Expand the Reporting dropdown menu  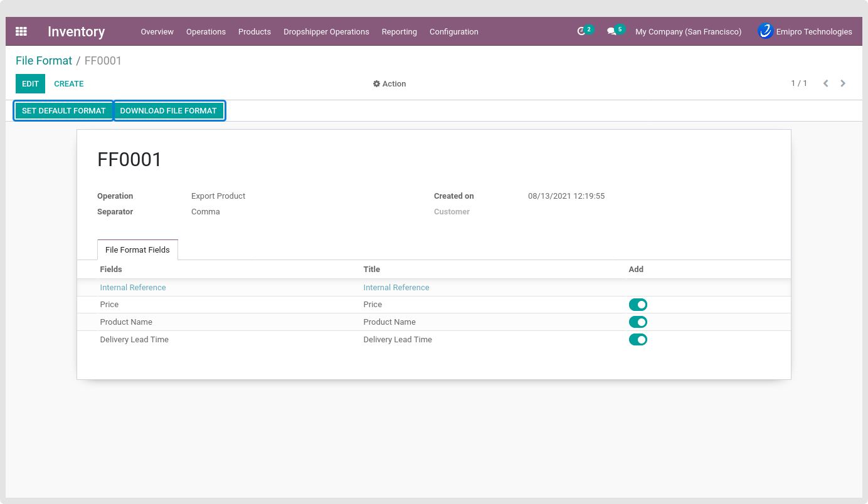[x=399, y=32]
